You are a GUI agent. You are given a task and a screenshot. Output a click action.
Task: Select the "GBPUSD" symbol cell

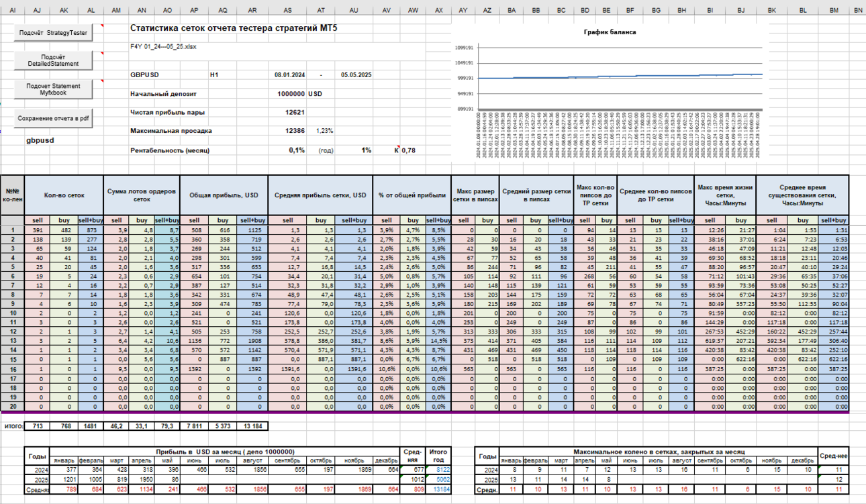point(144,74)
